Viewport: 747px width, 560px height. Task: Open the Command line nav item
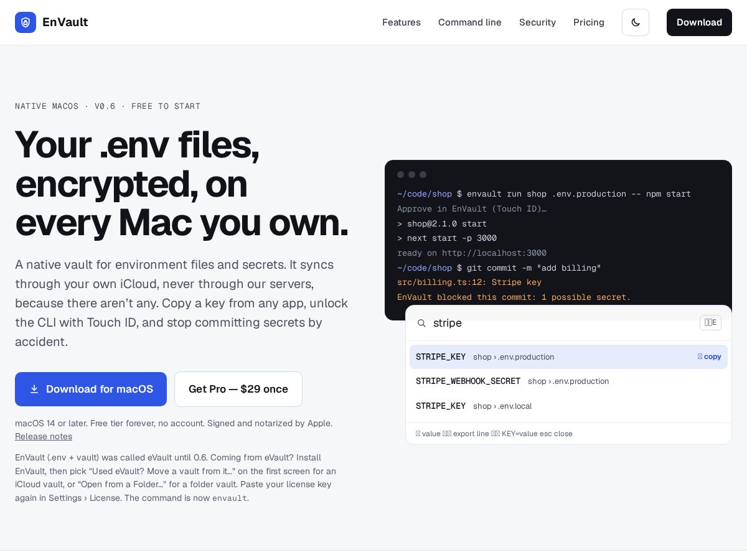470,22
